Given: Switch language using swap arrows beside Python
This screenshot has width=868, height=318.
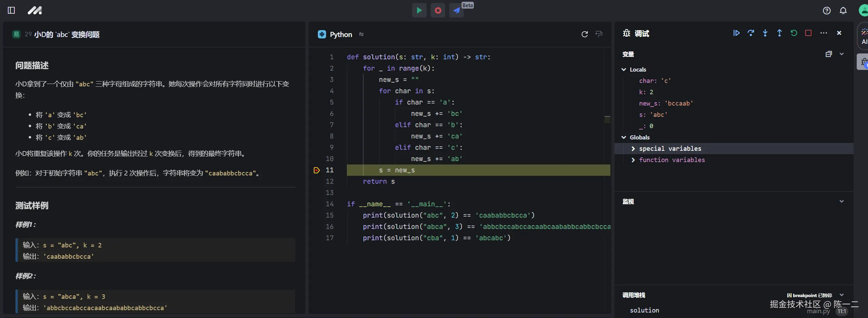Looking at the screenshot, I should (361, 34).
